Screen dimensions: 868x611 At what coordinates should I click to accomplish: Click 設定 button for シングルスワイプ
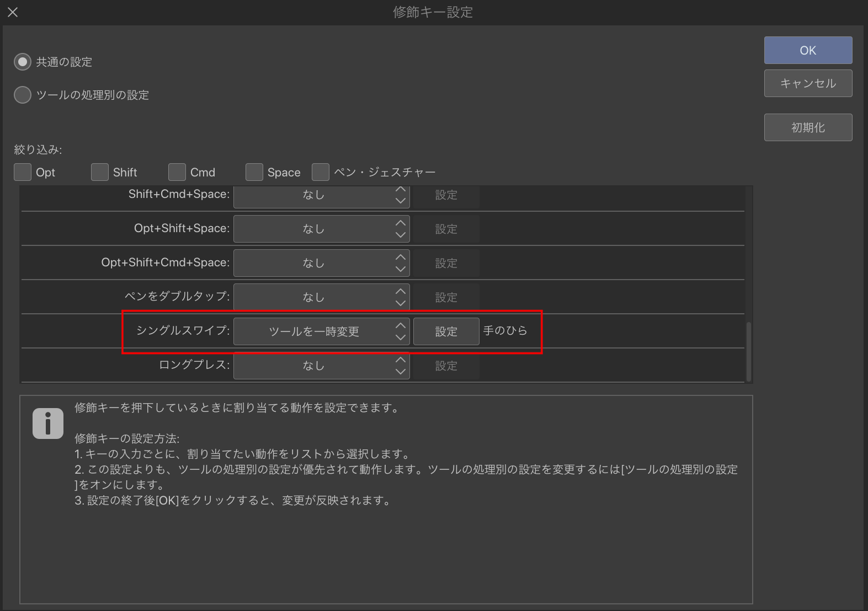[x=446, y=331]
